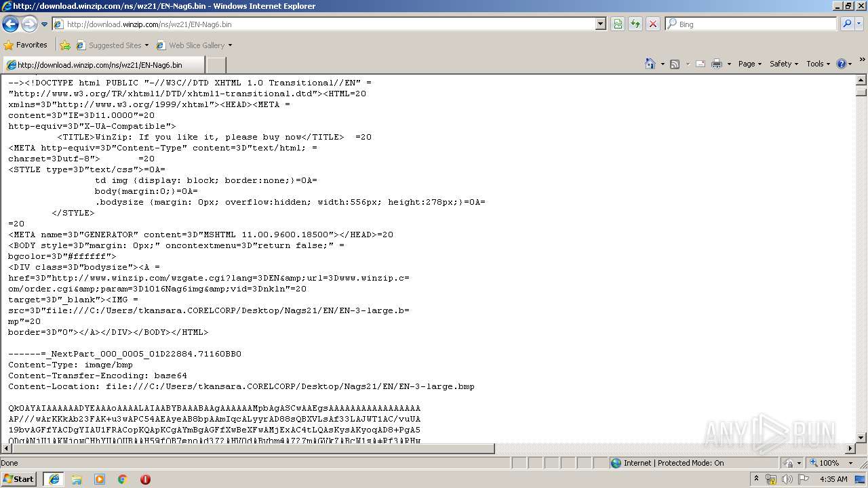Viewport: 868px width, 488px height.
Task: Open the Favorites star button
Action: pyautogui.click(x=26, y=45)
